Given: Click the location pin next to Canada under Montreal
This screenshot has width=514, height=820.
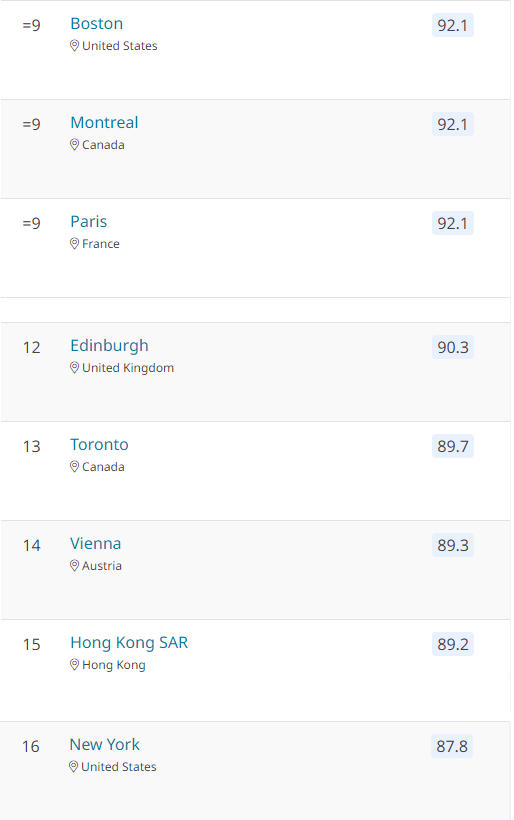Looking at the screenshot, I should tap(74, 145).
